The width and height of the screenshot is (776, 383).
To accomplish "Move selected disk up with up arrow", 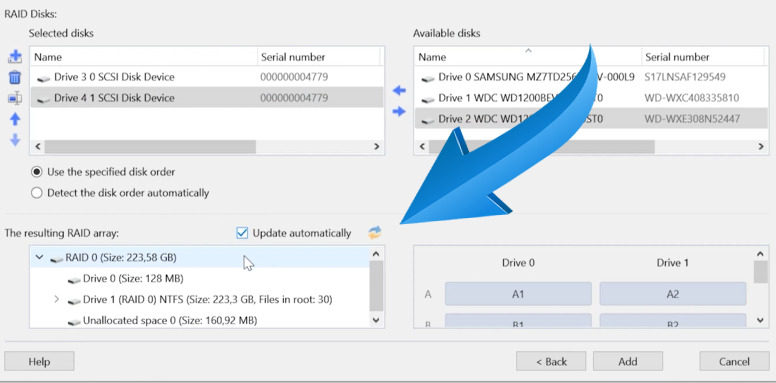I will (x=15, y=119).
